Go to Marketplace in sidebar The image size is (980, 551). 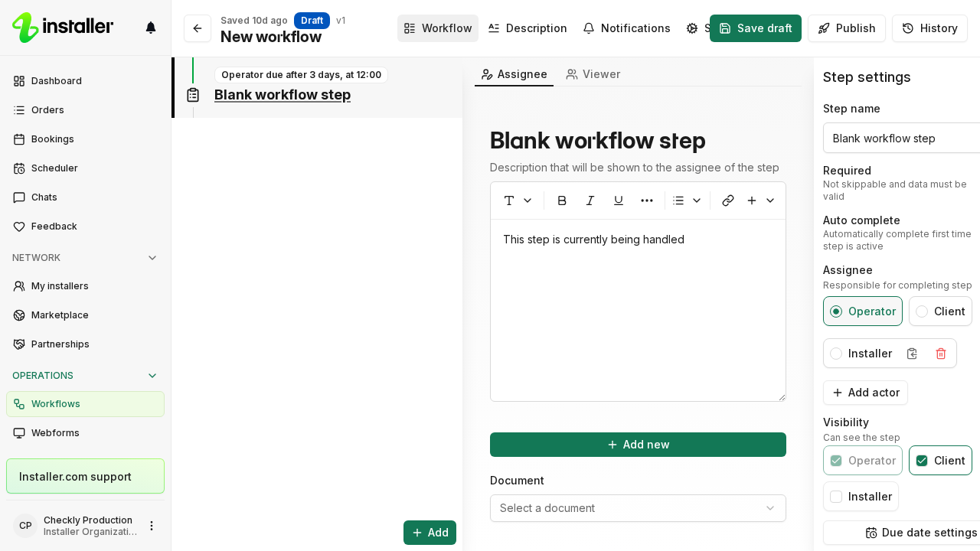click(85, 315)
